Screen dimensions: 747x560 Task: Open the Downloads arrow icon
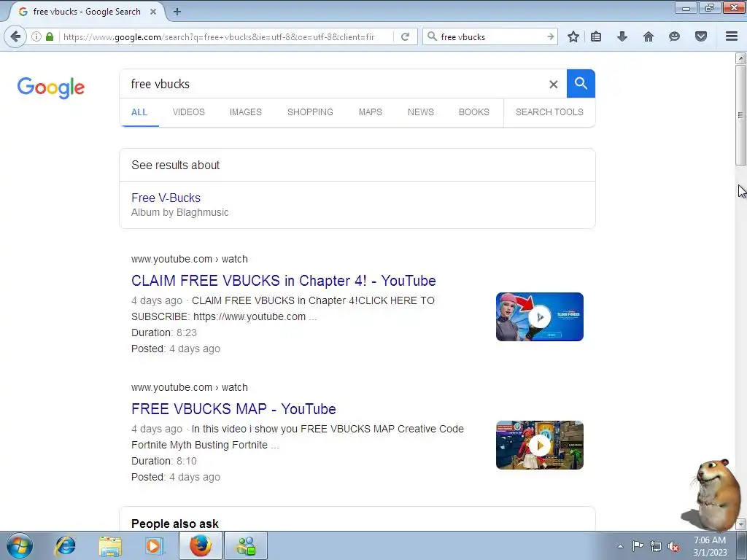pyautogui.click(x=622, y=36)
